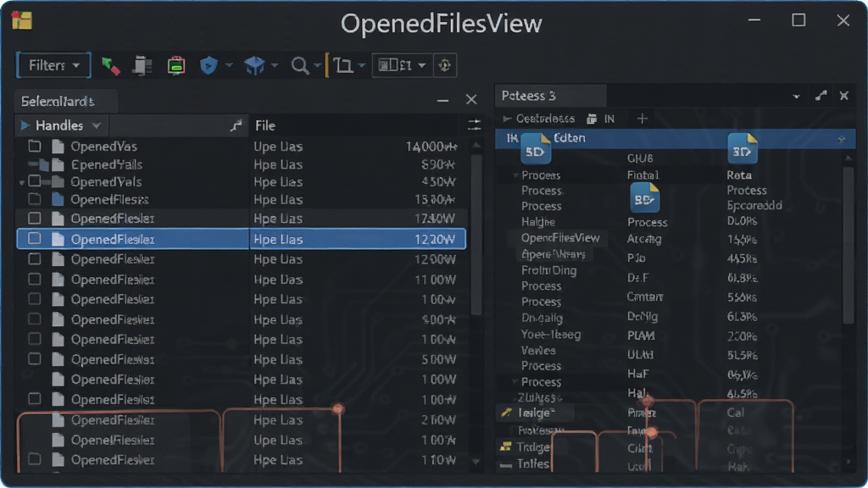
Task: Click the plus icon in right panel toolbar
Action: (x=643, y=119)
